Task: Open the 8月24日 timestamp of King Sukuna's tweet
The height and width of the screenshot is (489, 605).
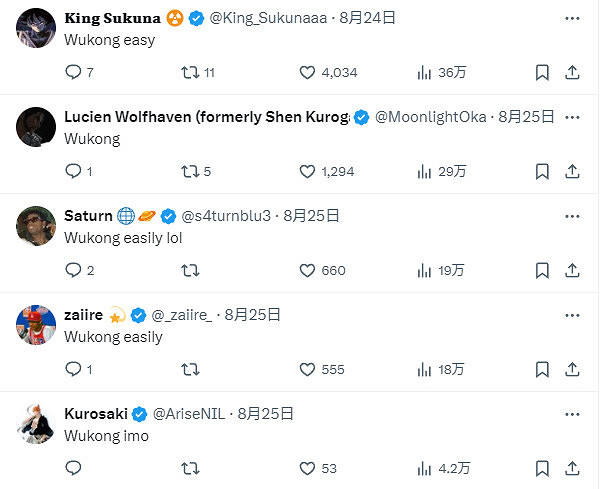Action: 367,17
